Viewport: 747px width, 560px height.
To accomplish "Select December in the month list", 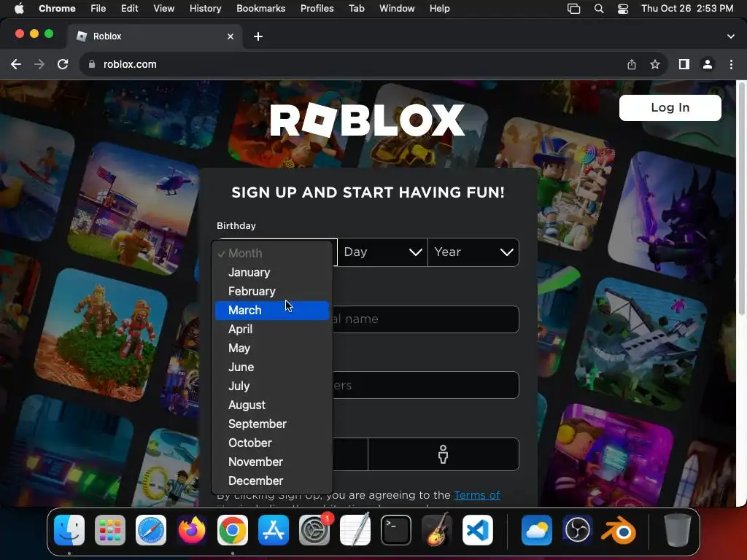I will pyautogui.click(x=271, y=481).
